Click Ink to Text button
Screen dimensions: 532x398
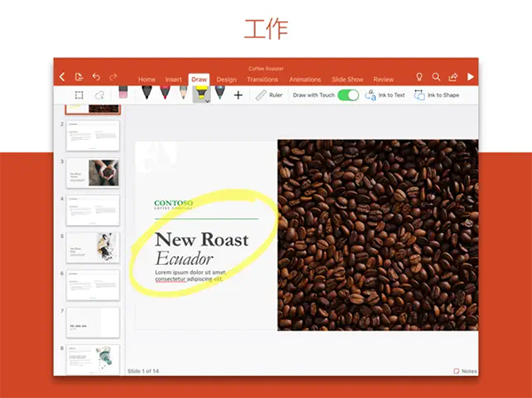click(x=386, y=95)
